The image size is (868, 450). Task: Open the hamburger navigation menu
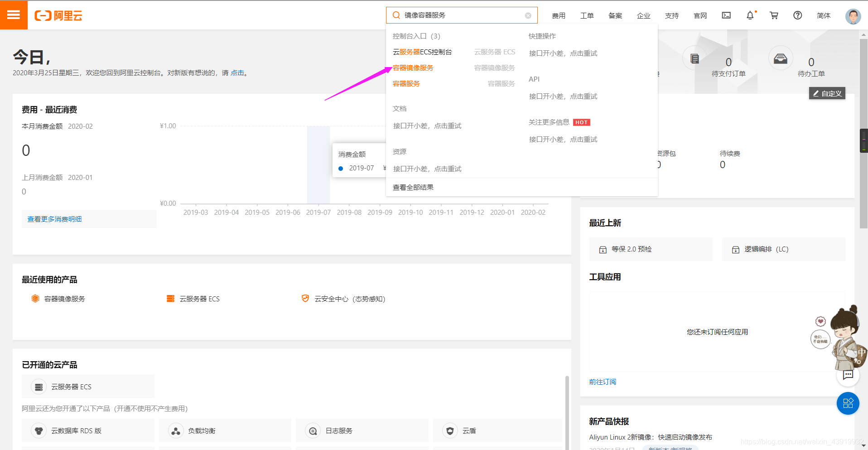(x=14, y=15)
